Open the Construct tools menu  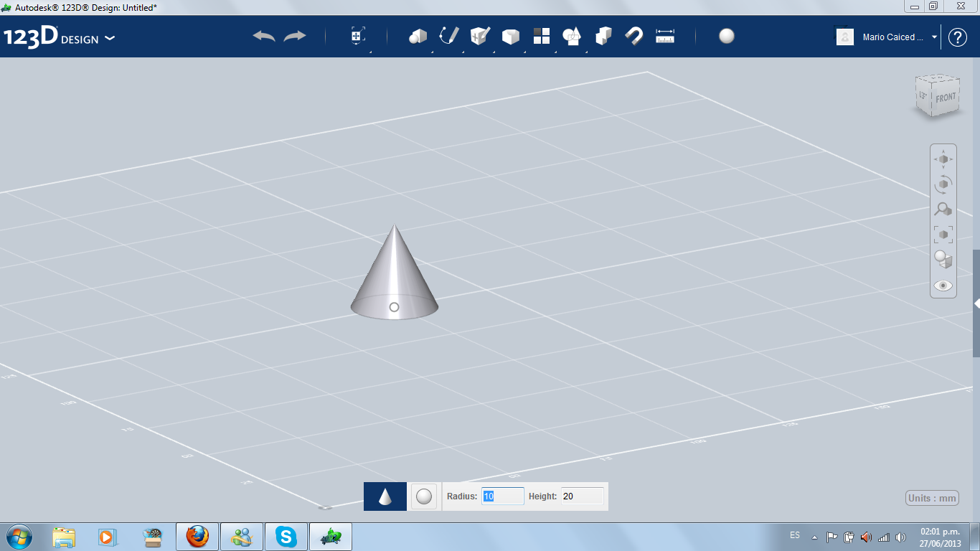(x=480, y=36)
